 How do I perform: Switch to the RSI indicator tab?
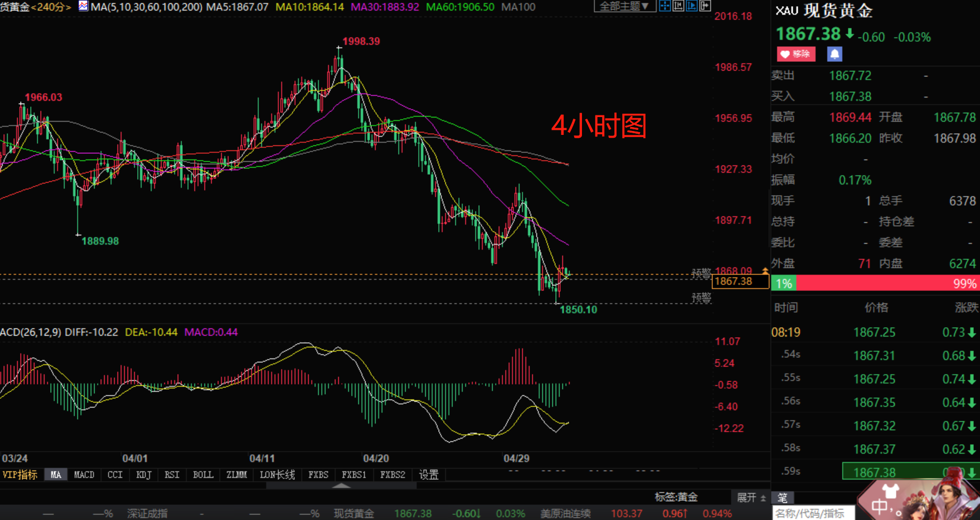click(x=172, y=475)
